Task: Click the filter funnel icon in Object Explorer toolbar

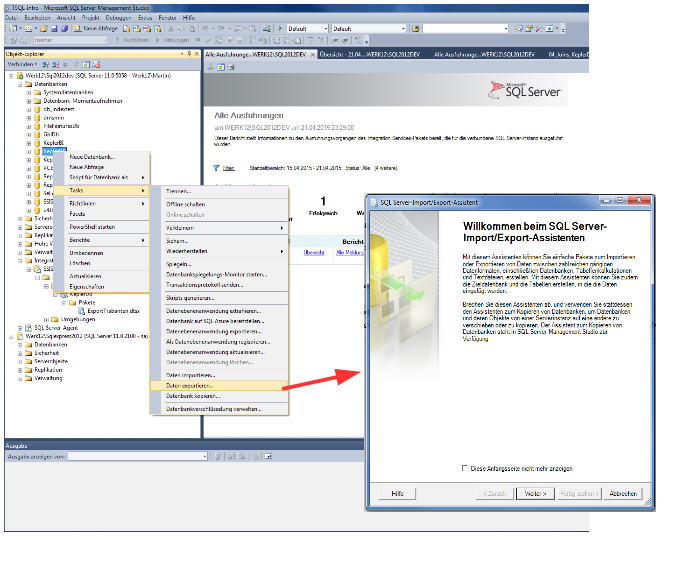Action: point(76,65)
